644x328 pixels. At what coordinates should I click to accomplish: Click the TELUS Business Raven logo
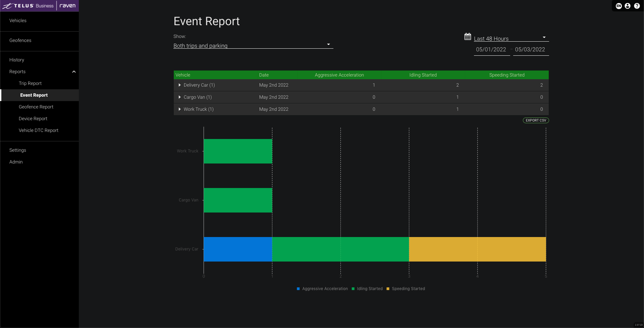click(39, 6)
